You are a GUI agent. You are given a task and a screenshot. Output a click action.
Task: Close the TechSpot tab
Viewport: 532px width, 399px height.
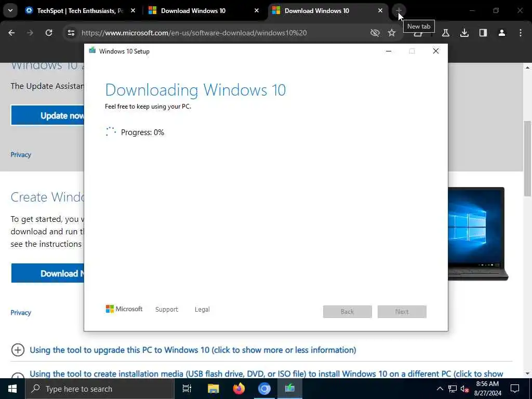click(133, 11)
